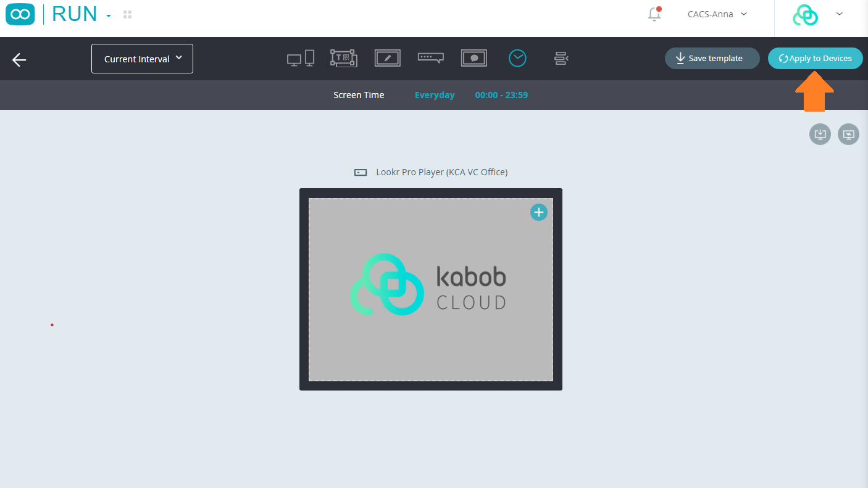Screen dimensions: 868x488
Task: Select the kabob CLOUD screen preview
Action: tap(431, 289)
